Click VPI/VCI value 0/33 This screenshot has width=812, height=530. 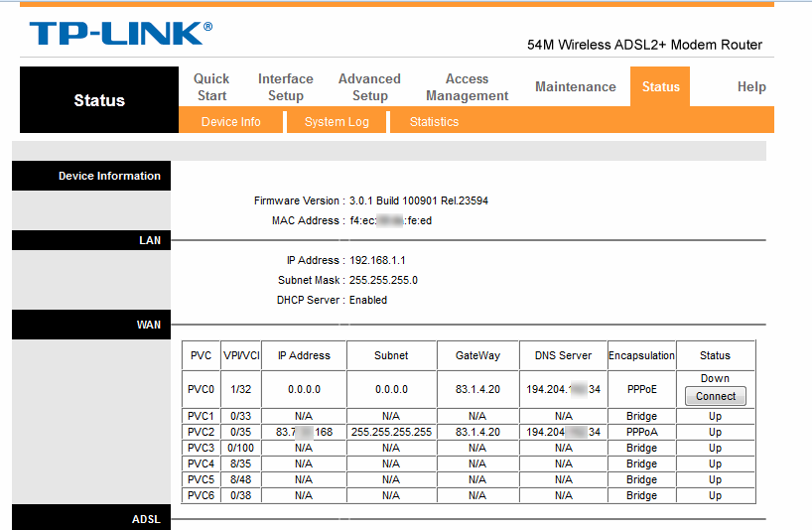[241, 416]
